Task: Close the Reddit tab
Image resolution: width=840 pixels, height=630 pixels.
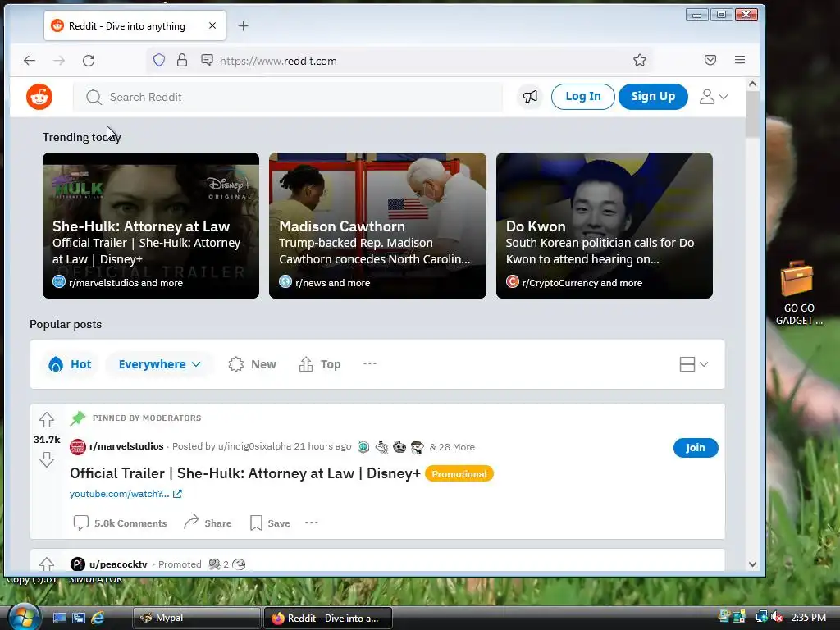Action: coord(212,25)
